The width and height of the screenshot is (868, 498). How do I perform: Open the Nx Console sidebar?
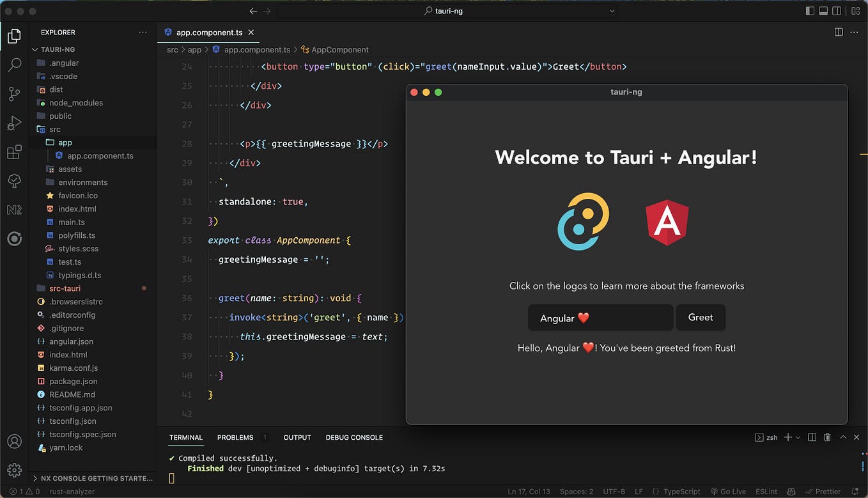click(14, 209)
